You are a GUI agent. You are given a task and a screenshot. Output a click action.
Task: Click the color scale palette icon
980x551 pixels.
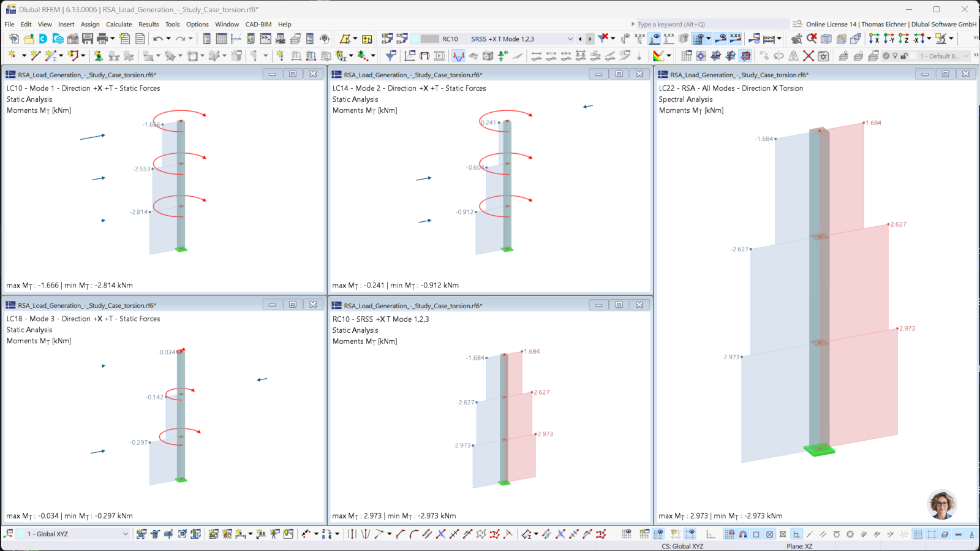point(658,56)
